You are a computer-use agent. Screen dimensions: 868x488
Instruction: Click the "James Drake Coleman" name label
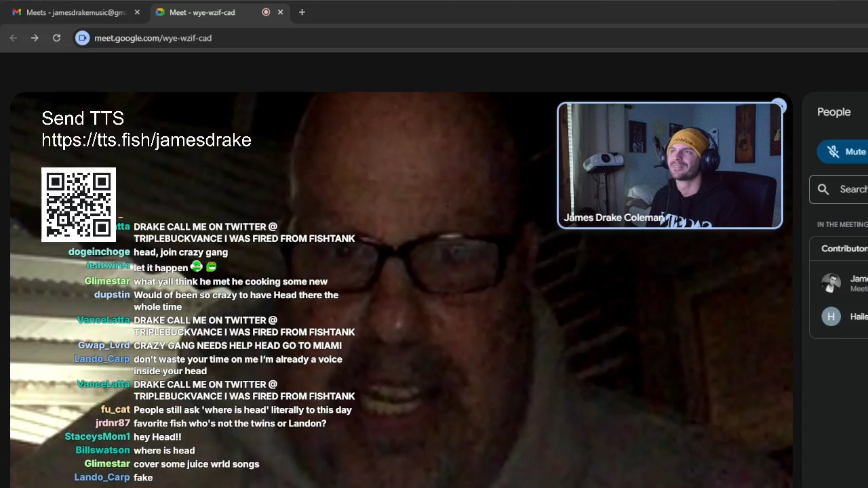(614, 218)
